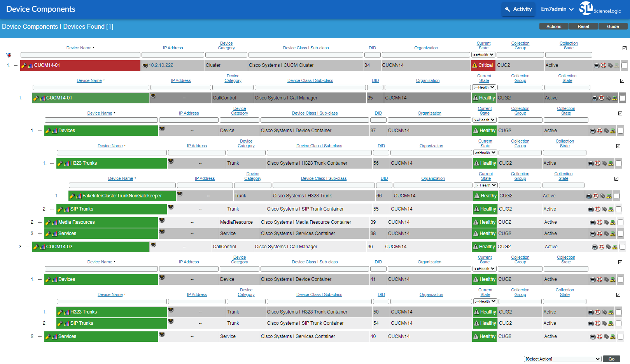This screenshot has width=630, height=364.
Task: Click network interface icon in CUCM14-02 row
Action: (x=153, y=245)
